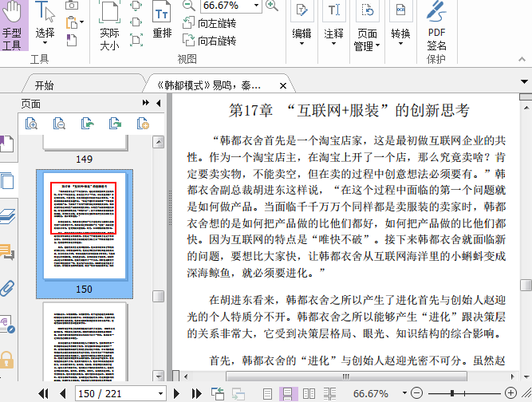Click the zoom in plus button in status bar
The height and width of the screenshot is (402, 532).
click(x=510, y=393)
